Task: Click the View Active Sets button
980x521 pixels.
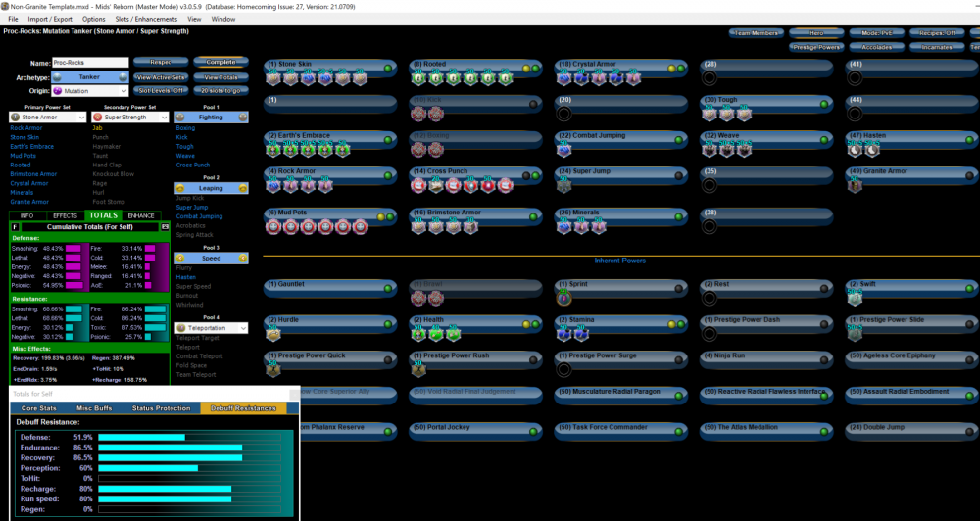Action: 161,76
